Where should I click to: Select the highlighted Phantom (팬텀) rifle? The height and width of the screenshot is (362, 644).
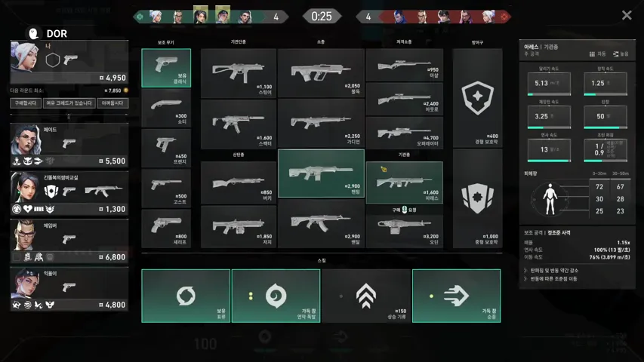321,173
